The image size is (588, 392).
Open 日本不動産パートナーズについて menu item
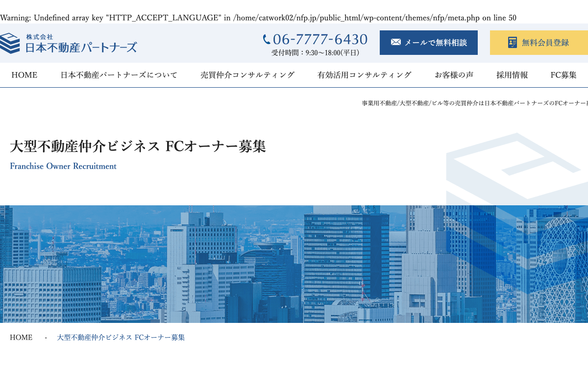(119, 75)
